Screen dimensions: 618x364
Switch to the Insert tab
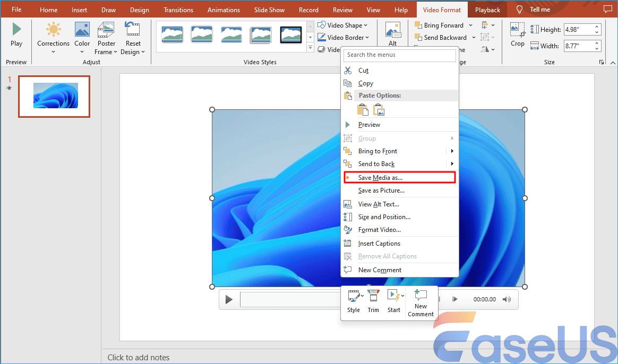tap(79, 10)
